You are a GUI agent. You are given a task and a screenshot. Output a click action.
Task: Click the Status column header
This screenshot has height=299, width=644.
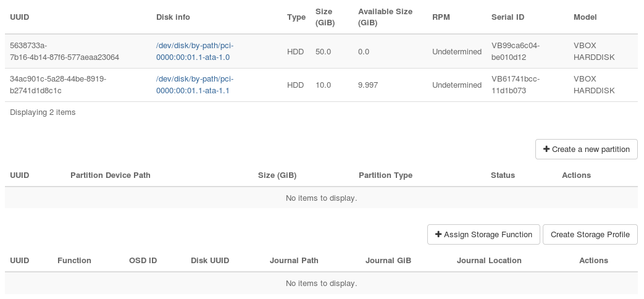(x=503, y=175)
